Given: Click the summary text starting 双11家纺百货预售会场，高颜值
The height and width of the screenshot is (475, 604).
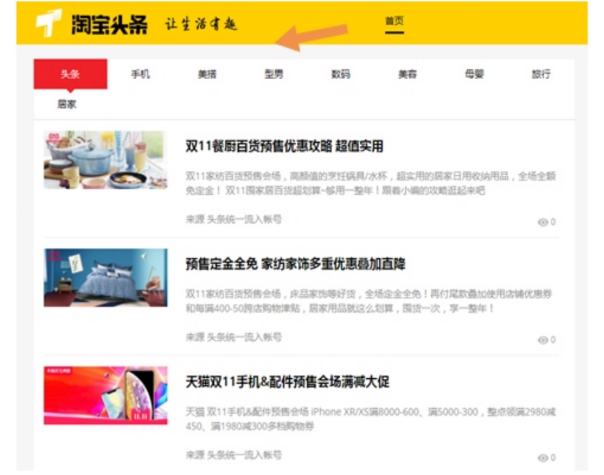Looking at the screenshot, I should point(370,183).
